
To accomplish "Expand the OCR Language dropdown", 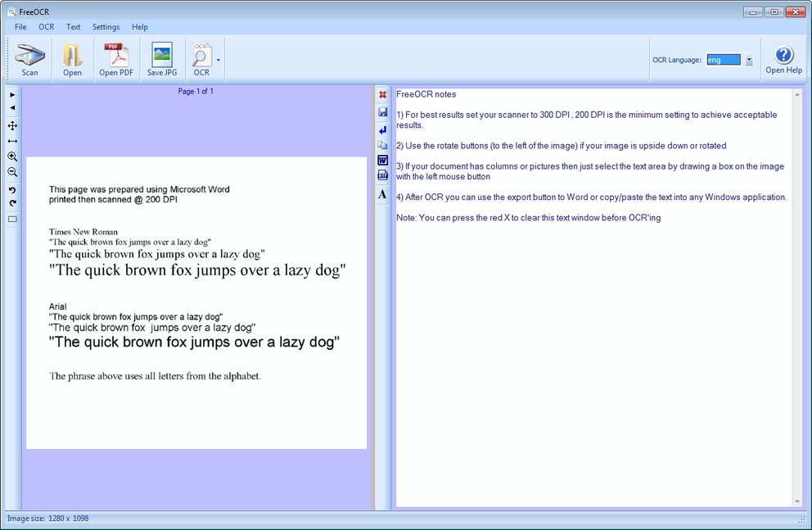I will (748, 60).
